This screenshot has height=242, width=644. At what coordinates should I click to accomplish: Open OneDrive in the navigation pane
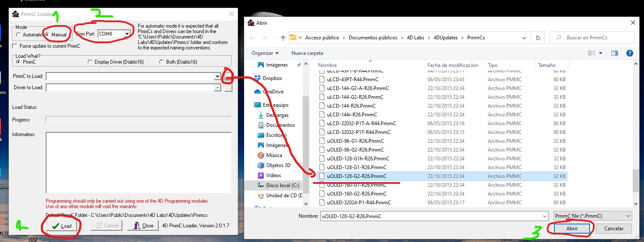tap(273, 92)
